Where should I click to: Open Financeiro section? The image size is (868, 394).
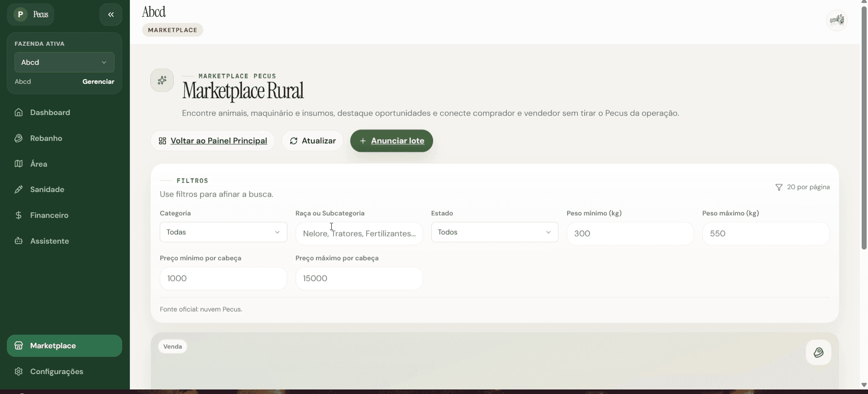(64, 215)
